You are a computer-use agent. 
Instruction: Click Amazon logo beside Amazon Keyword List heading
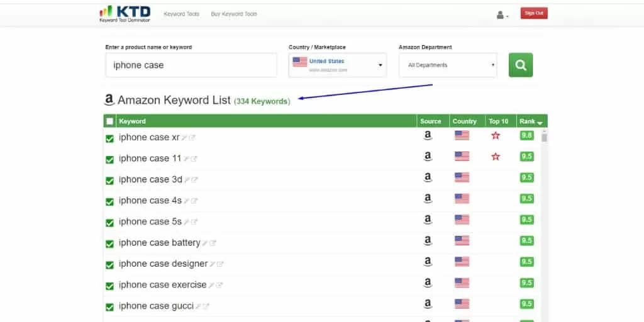(109, 100)
